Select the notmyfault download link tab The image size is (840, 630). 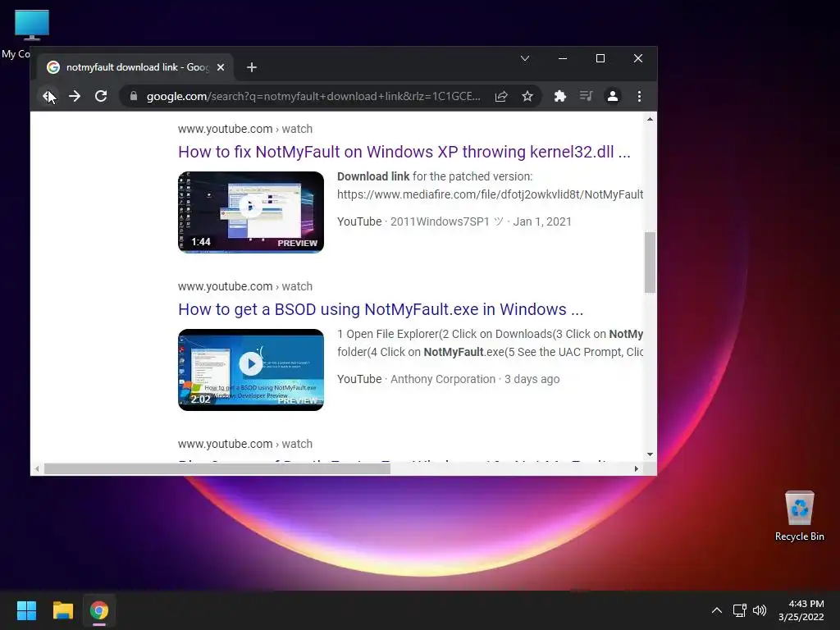(135, 67)
